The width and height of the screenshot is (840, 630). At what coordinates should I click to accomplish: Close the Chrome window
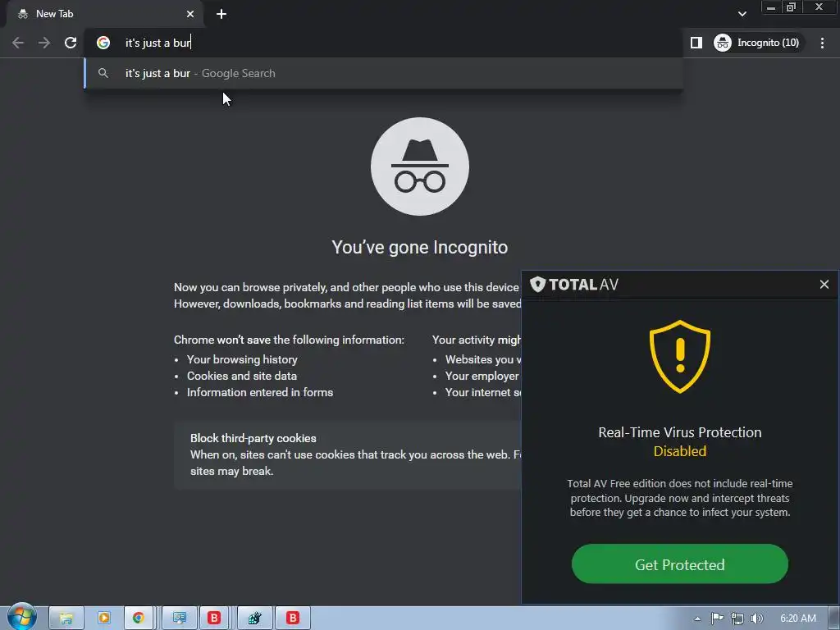coord(819,7)
